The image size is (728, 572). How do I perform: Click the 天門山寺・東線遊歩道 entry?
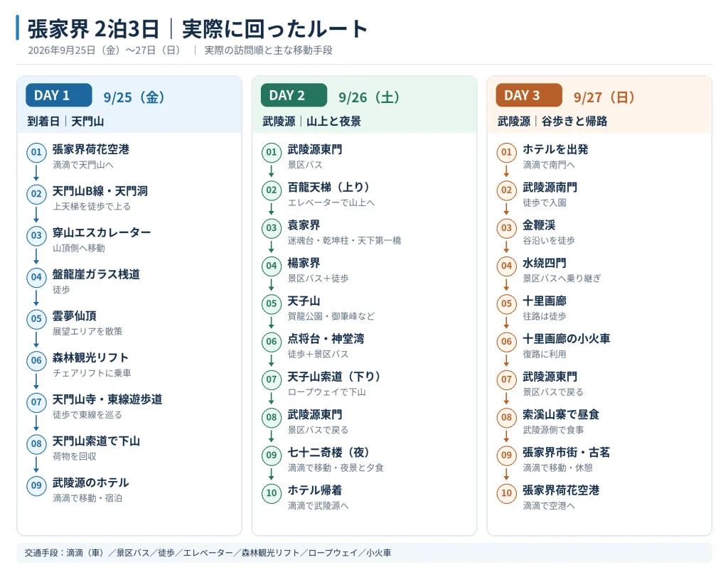(107, 399)
